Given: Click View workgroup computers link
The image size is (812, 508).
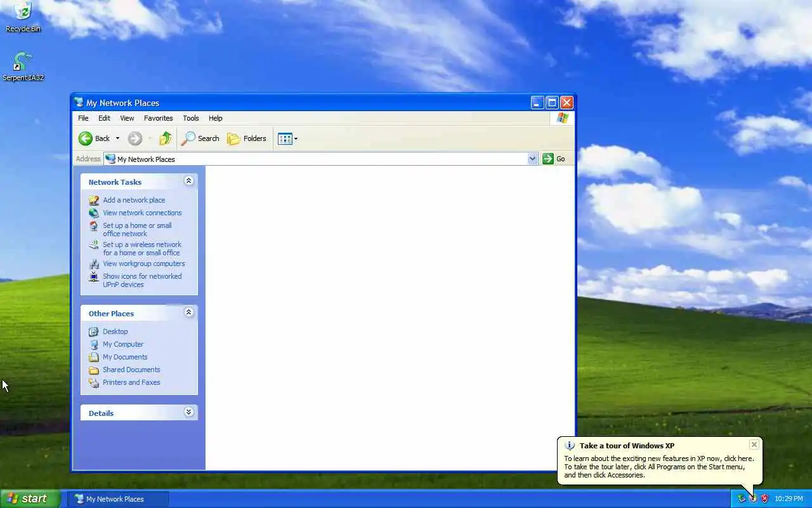Looking at the screenshot, I should pyautogui.click(x=144, y=264).
